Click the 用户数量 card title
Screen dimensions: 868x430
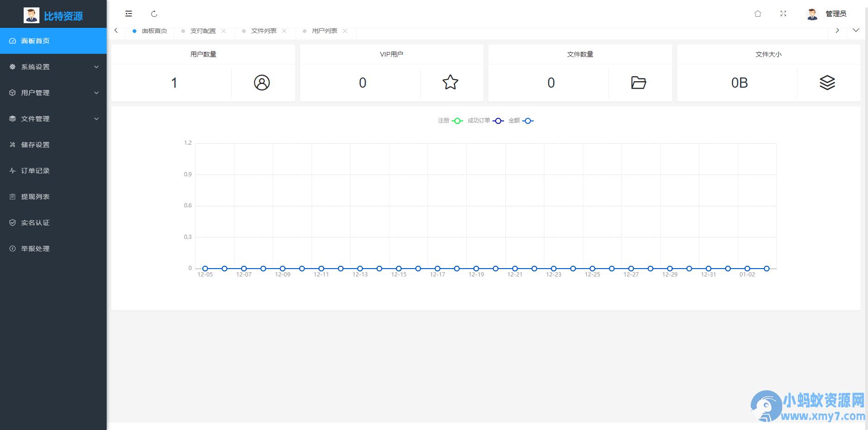(203, 54)
